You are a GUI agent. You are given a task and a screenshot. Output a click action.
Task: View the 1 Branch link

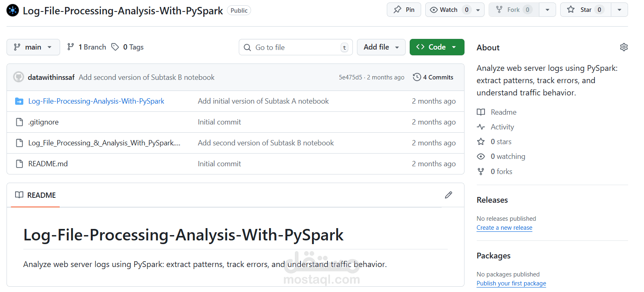point(87,47)
